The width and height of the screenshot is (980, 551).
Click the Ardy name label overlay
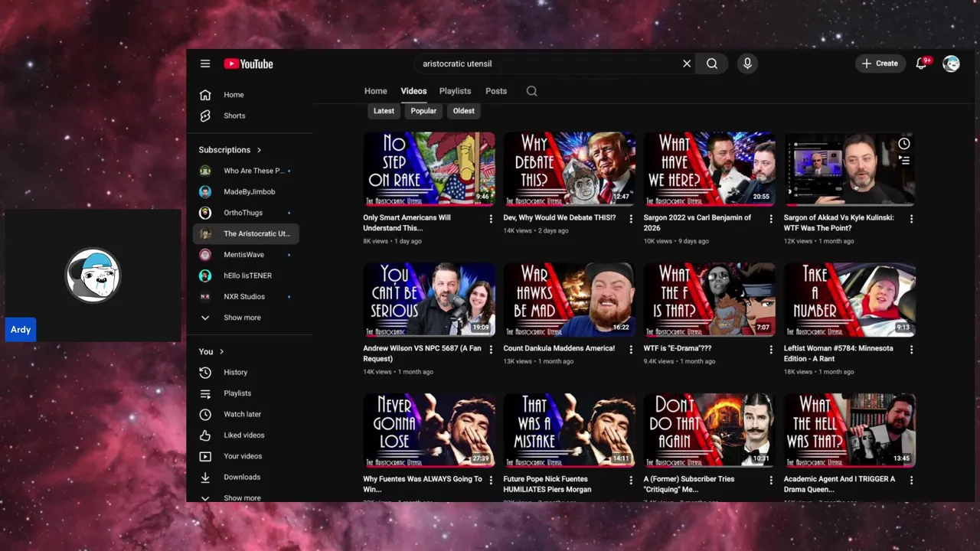tap(21, 330)
